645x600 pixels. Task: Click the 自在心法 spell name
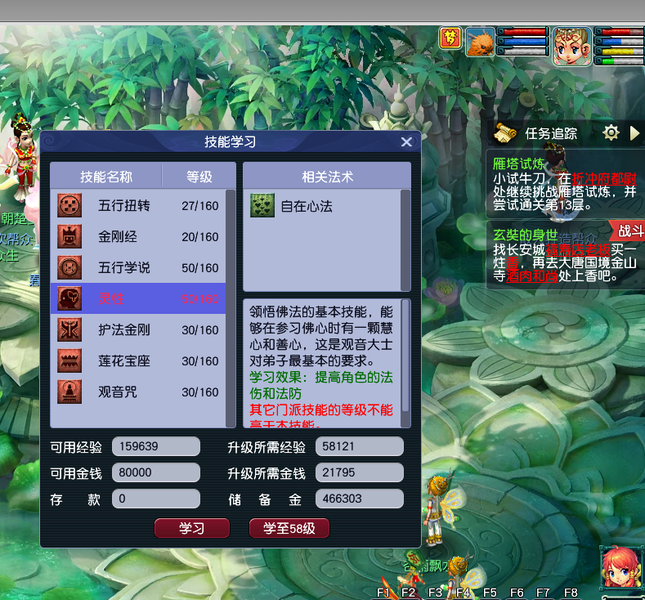pyautogui.click(x=306, y=206)
